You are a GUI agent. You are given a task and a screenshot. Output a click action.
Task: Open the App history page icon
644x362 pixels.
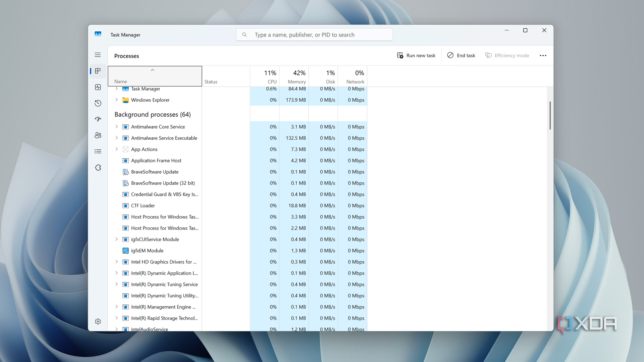[98, 103]
